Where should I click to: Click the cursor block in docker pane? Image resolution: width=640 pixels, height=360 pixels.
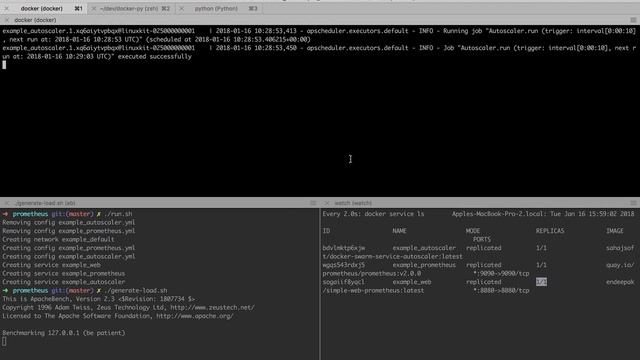pyautogui.click(x=4, y=64)
